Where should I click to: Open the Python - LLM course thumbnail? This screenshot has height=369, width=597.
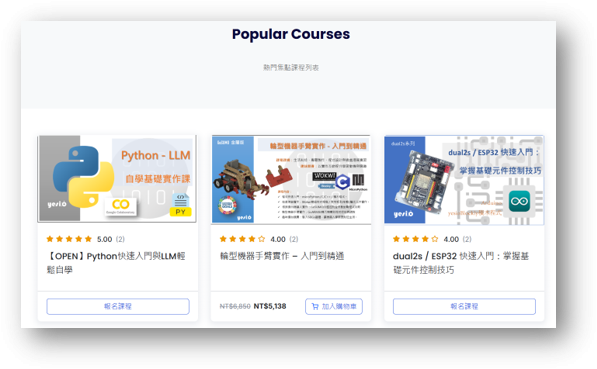click(117, 179)
